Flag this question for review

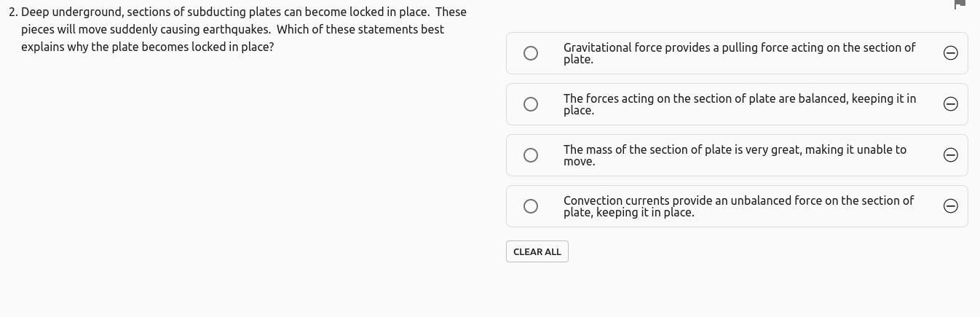tap(960, 4)
